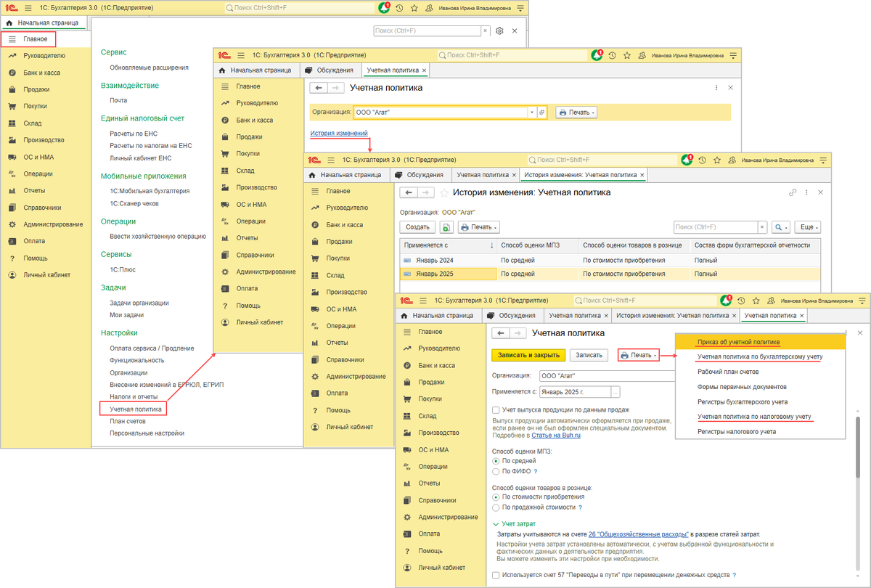The image size is (871, 588).
Task: Choose Регистры налогового учета menu item
Action: [x=761, y=431]
